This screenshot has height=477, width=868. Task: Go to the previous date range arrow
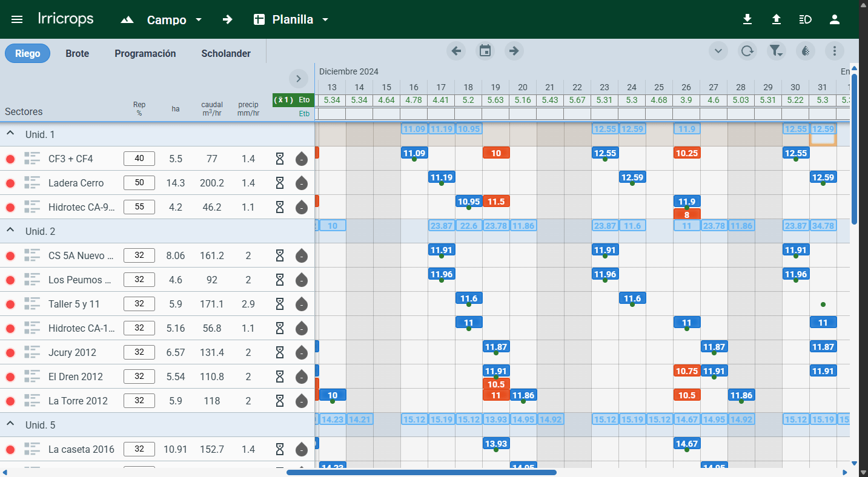click(456, 51)
